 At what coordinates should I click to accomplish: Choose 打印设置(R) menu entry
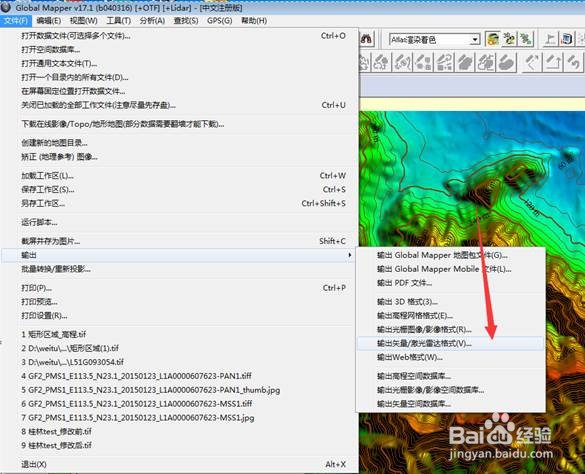tap(178, 316)
